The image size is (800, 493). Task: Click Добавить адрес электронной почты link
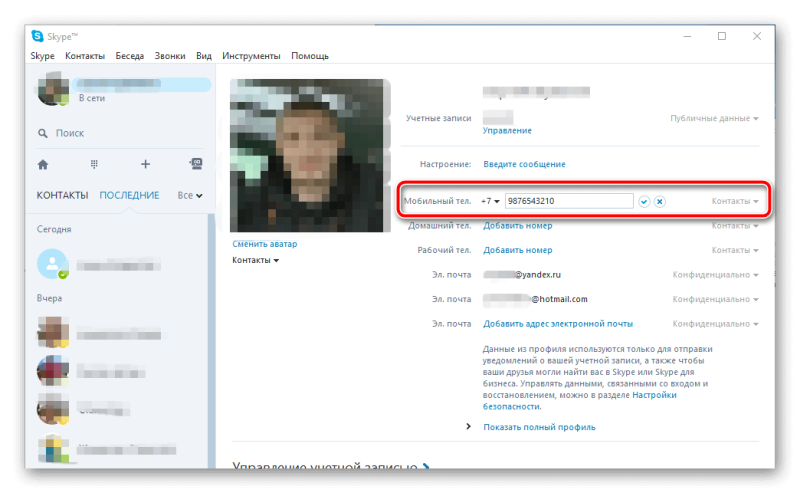558,324
